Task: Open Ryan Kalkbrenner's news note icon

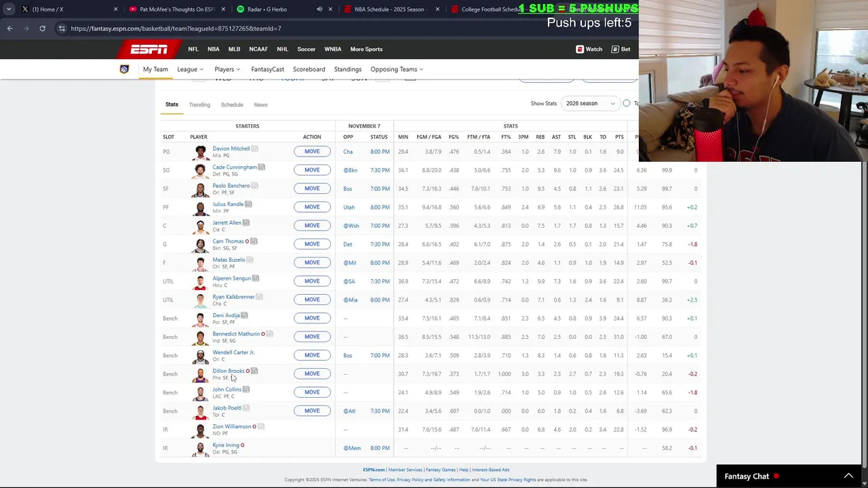Action: pyautogui.click(x=259, y=297)
